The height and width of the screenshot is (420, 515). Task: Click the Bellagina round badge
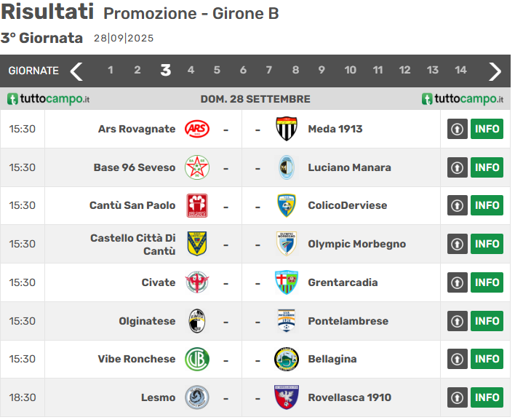[287, 359]
